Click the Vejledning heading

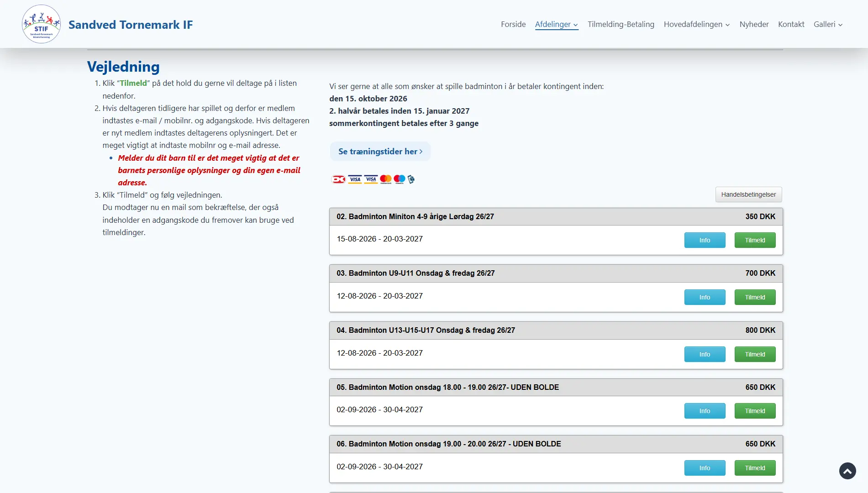click(x=123, y=67)
